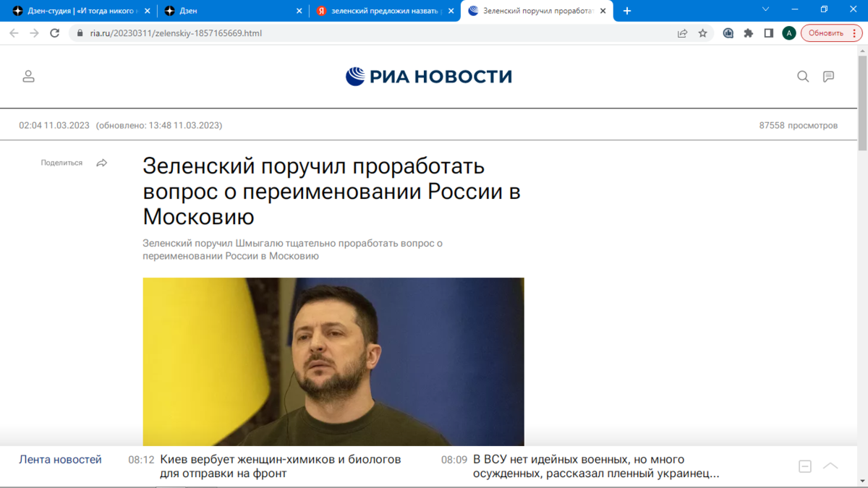Open the browser extensions puzzle icon

[749, 33]
